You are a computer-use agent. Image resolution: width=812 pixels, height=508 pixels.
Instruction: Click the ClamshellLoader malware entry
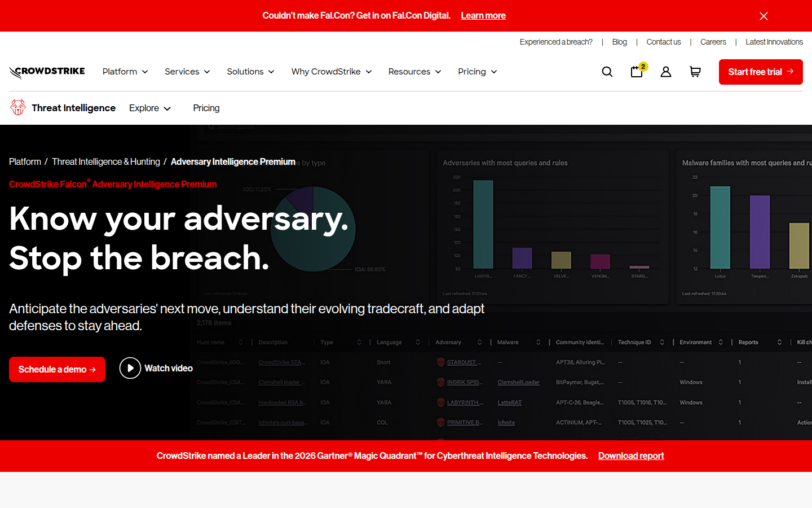518,382
